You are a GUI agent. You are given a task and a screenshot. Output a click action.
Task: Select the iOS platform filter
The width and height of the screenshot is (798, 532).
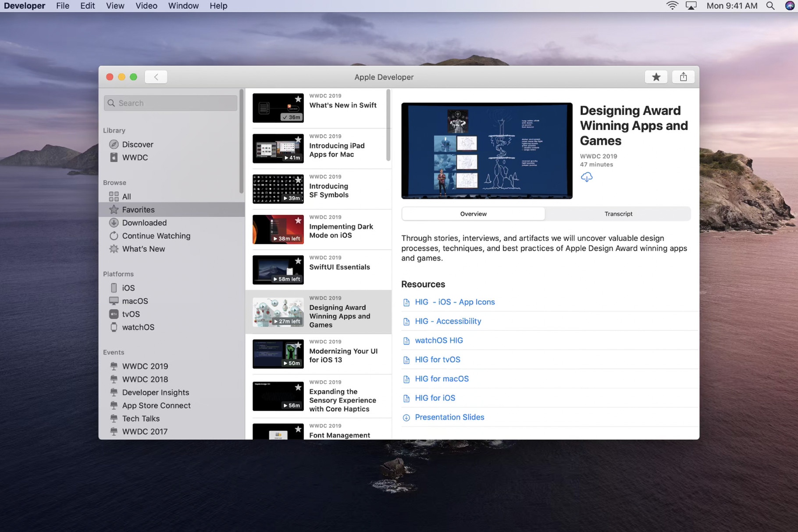point(128,287)
